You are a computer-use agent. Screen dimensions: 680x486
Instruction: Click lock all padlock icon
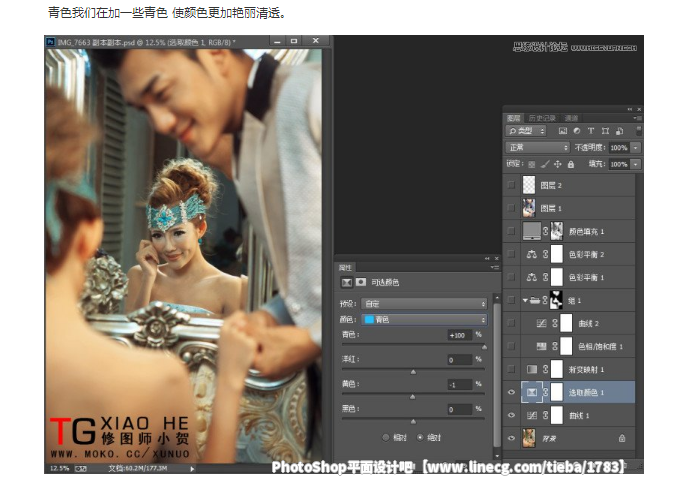[x=571, y=164]
